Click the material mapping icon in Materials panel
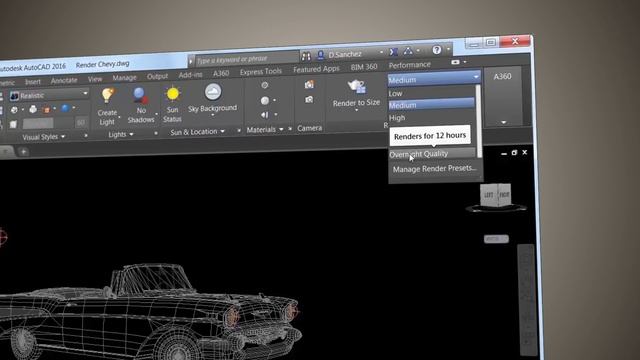Screen dimensions: 640x360 [265, 115]
